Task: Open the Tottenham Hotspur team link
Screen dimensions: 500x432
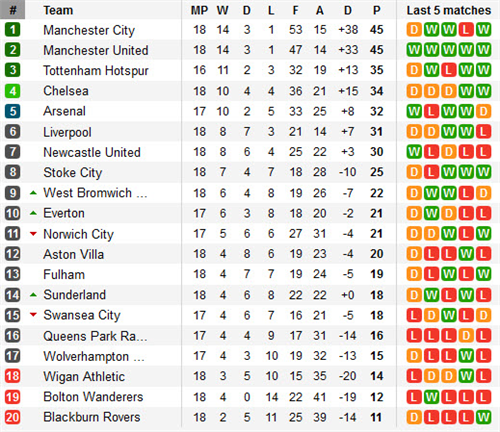Action: click(96, 71)
